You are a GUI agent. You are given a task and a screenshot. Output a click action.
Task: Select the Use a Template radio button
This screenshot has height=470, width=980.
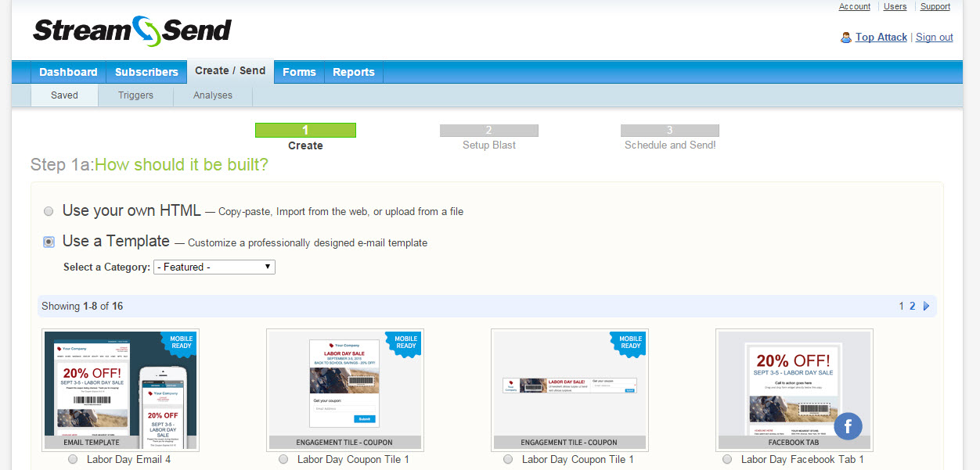[49, 242]
